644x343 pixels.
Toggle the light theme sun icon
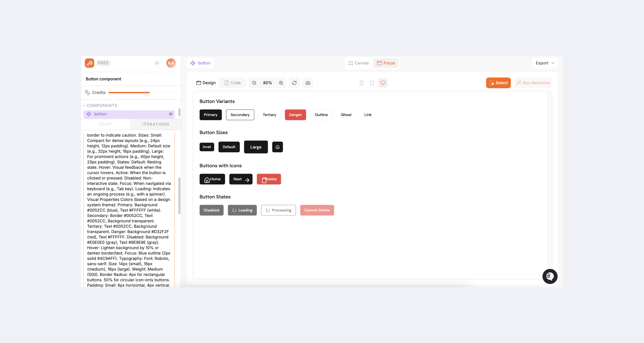(x=157, y=63)
